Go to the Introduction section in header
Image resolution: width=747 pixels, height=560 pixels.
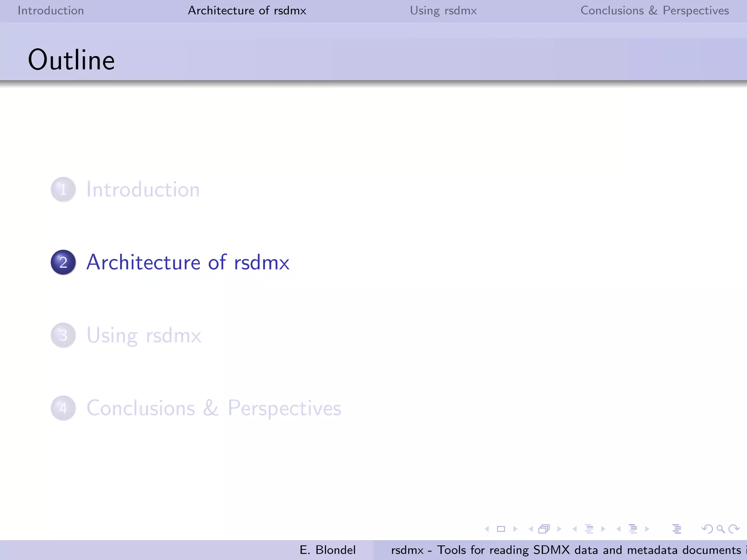[51, 11]
